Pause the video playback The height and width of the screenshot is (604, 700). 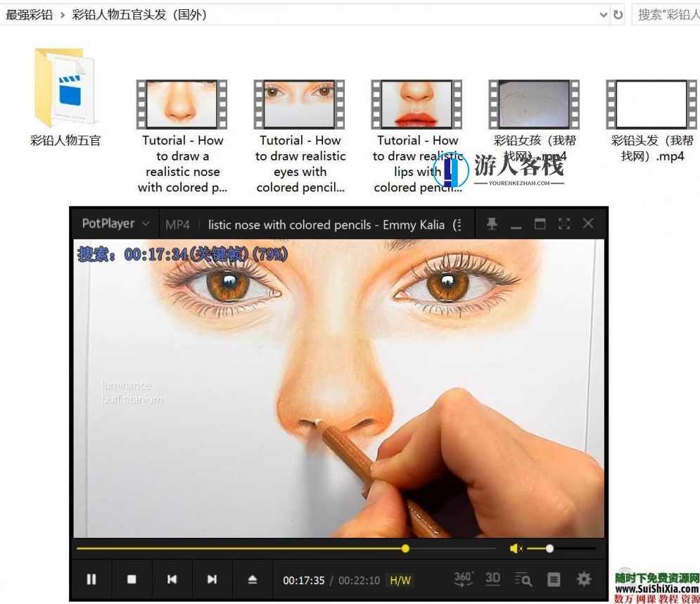point(91,579)
